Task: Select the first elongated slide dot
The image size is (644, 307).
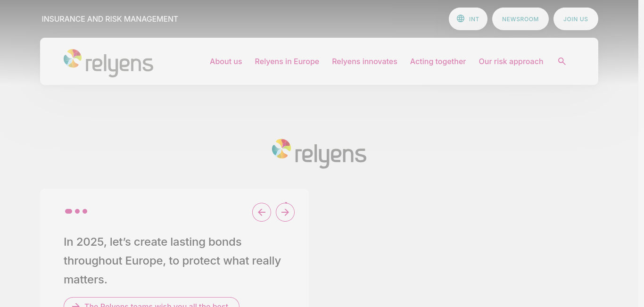Action: pyautogui.click(x=69, y=211)
